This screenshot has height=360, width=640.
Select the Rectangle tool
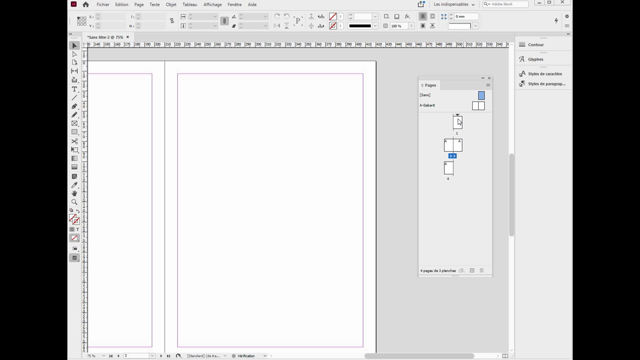tap(74, 132)
